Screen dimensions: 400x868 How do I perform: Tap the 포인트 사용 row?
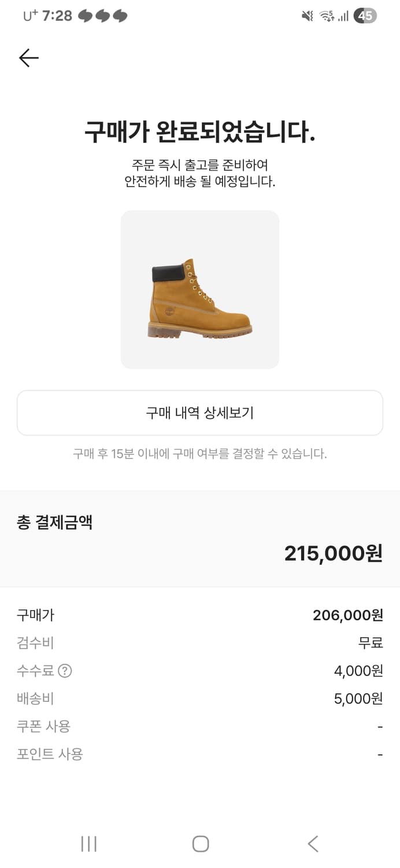point(200,754)
